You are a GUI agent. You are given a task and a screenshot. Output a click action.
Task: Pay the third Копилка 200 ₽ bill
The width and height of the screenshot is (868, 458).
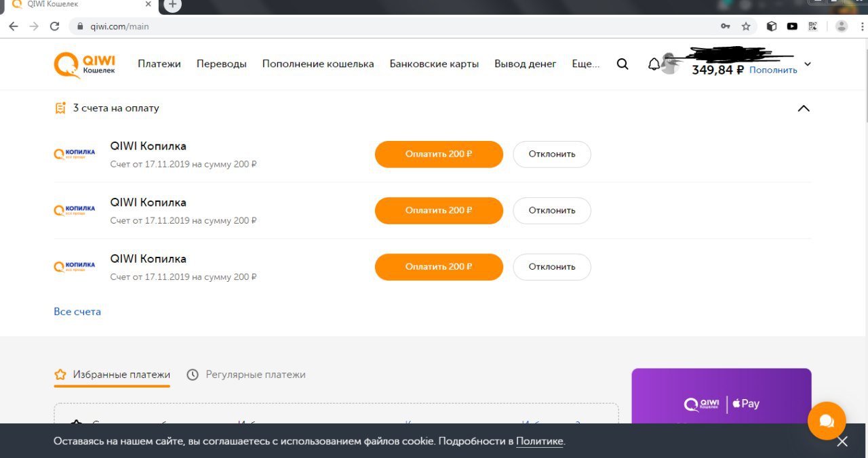(439, 266)
